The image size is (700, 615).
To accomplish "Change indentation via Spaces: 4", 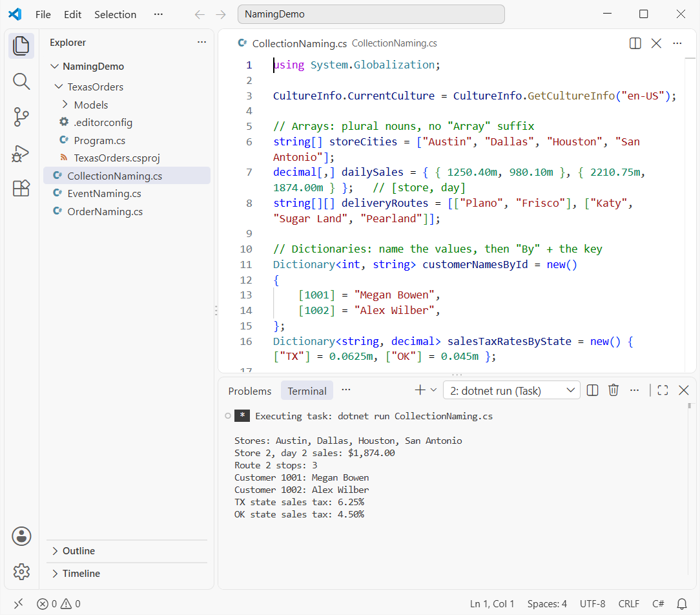I will point(547,603).
